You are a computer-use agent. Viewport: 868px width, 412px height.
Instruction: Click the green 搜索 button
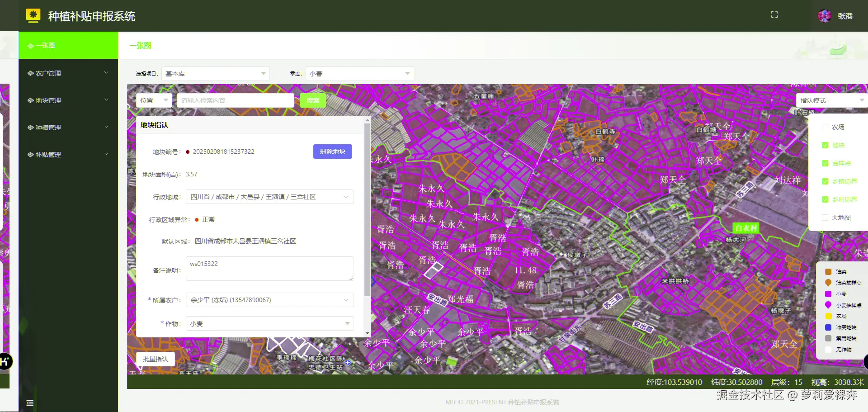point(313,100)
